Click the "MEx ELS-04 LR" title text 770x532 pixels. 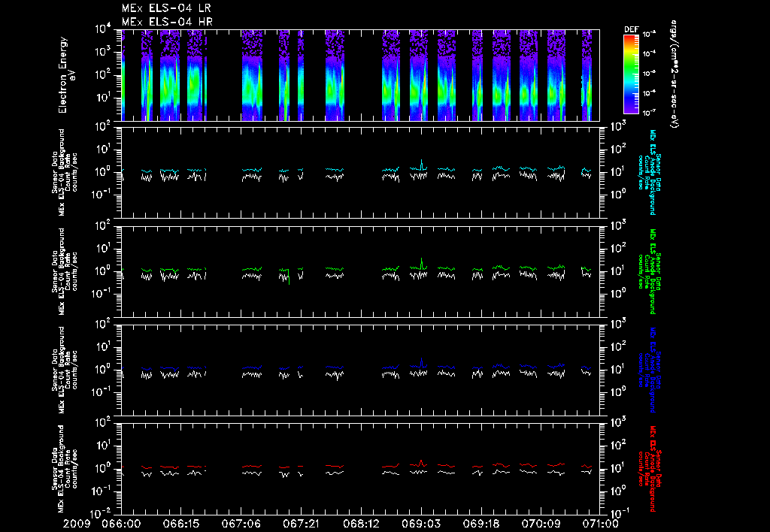click(x=166, y=8)
